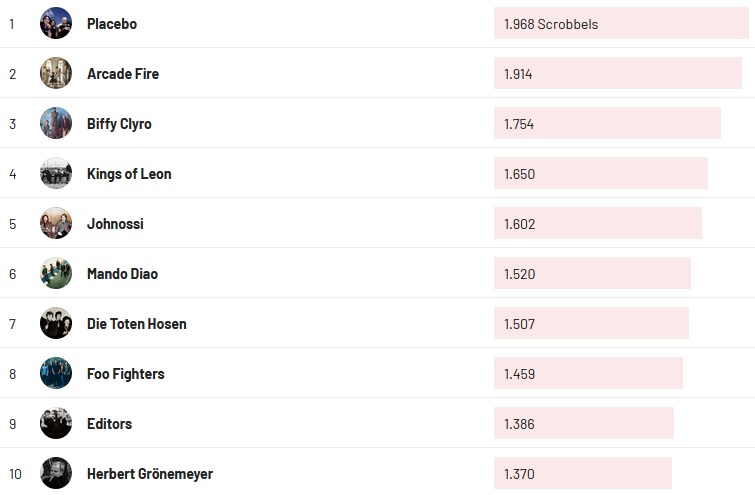Open the 1.370 scrobble bar for Grönemeyer
The width and height of the screenshot is (755, 495).
582,473
